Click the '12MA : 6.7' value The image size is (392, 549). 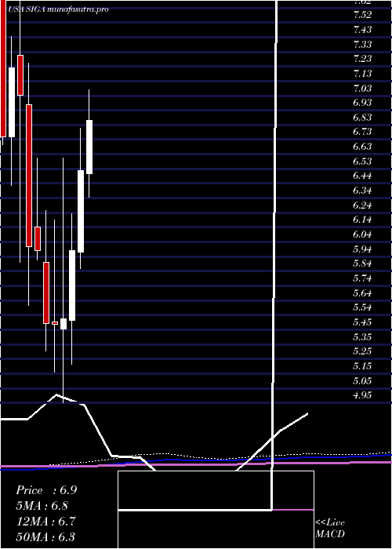click(x=45, y=522)
